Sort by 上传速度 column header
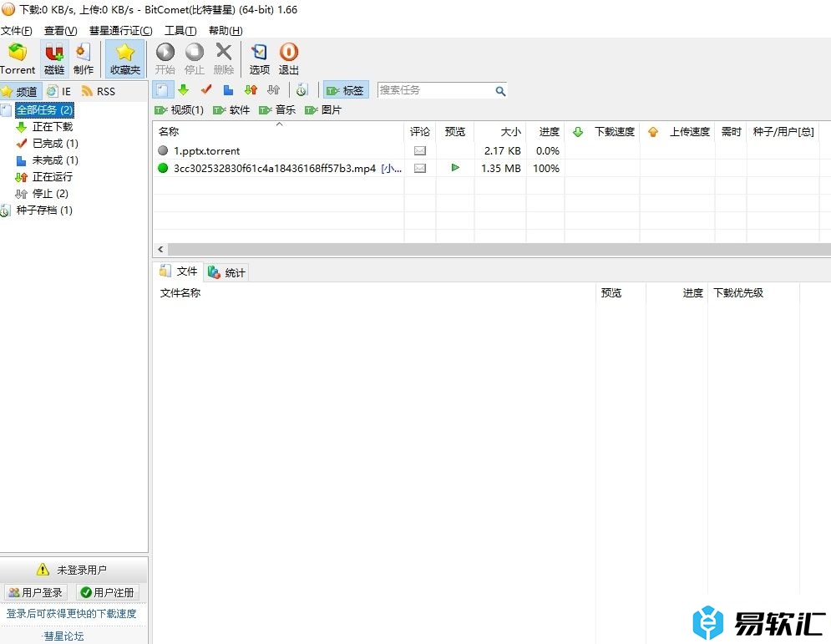The height and width of the screenshot is (644, 831). (x=678, y=131)
